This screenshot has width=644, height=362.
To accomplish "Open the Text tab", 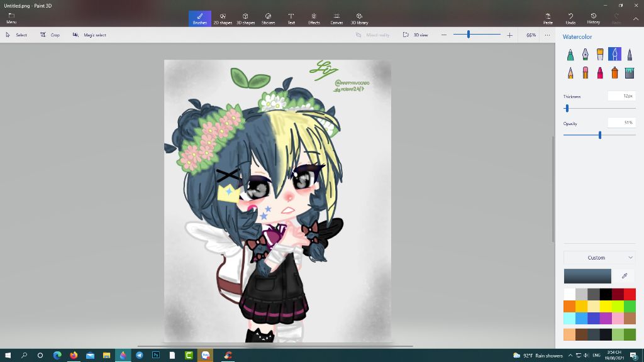I will click(291, 18).
